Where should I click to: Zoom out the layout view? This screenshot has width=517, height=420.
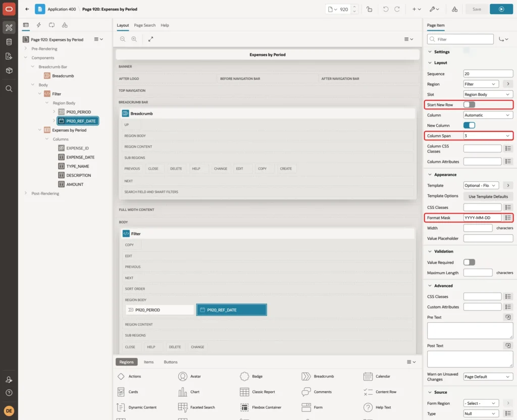coord(123,39)
